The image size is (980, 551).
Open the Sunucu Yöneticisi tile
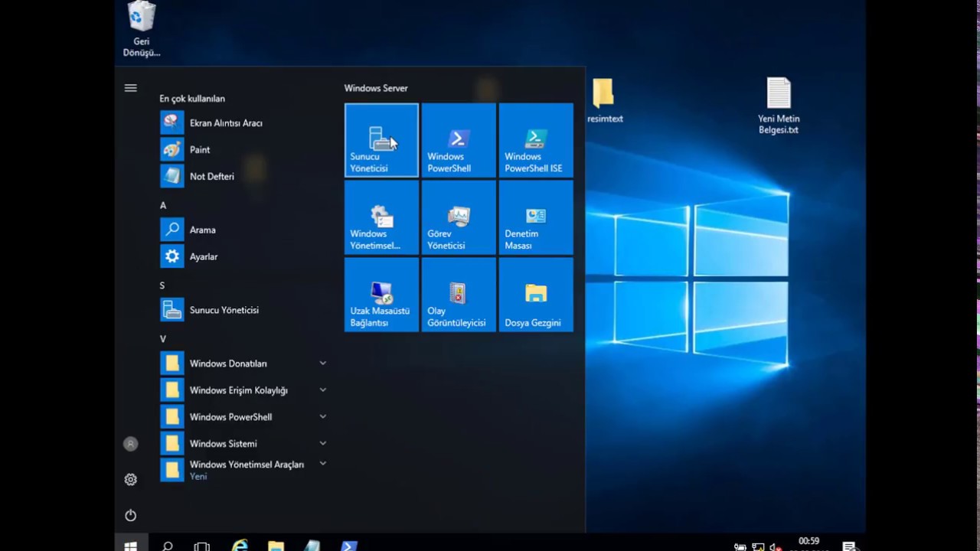pyautogui.click(x=381, y=140)
